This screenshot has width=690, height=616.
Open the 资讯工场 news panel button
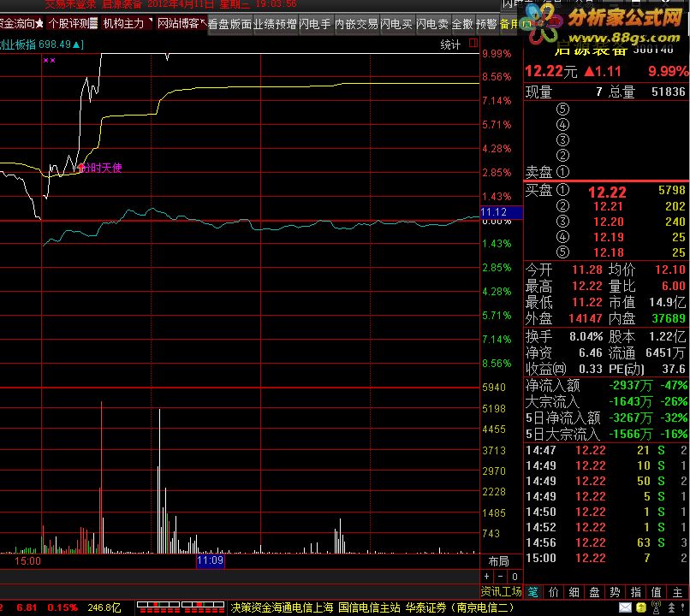(501, 592)
